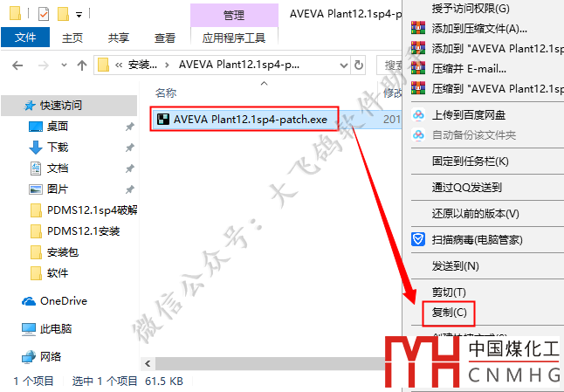Open 安装包 folder in navigation pane
Image resolution: width=564 pixels, height=392 pixels.
click(63, 252)
